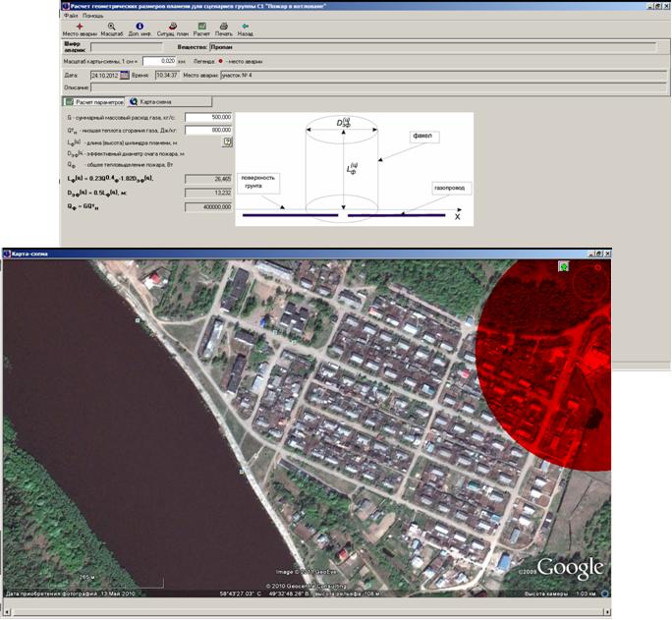This screenshot has width=672, height=620.
Task: Click the gas mass flow rate field
Action: 208,117
